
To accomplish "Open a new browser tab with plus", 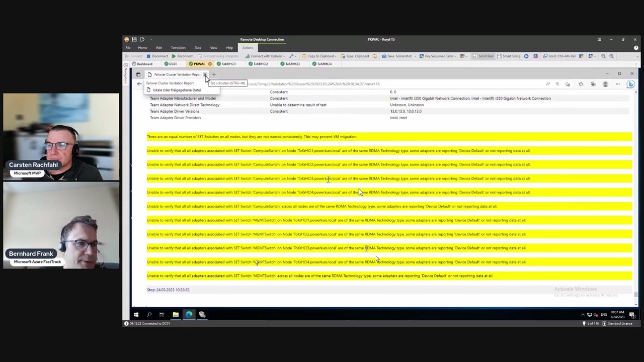I will (x=214, y=74).
